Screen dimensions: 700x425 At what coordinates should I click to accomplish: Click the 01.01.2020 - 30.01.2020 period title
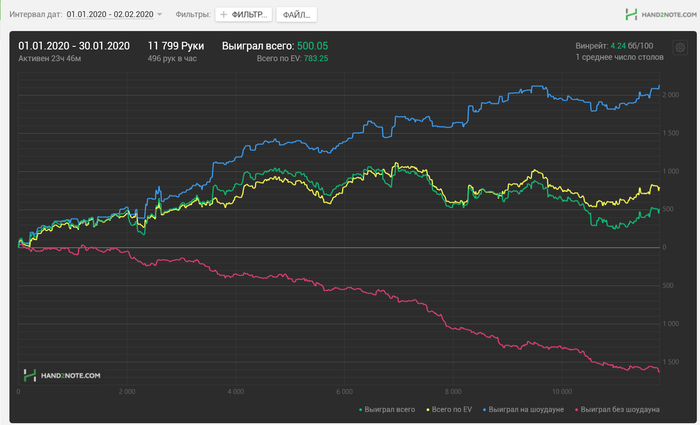tap(74, 46)
